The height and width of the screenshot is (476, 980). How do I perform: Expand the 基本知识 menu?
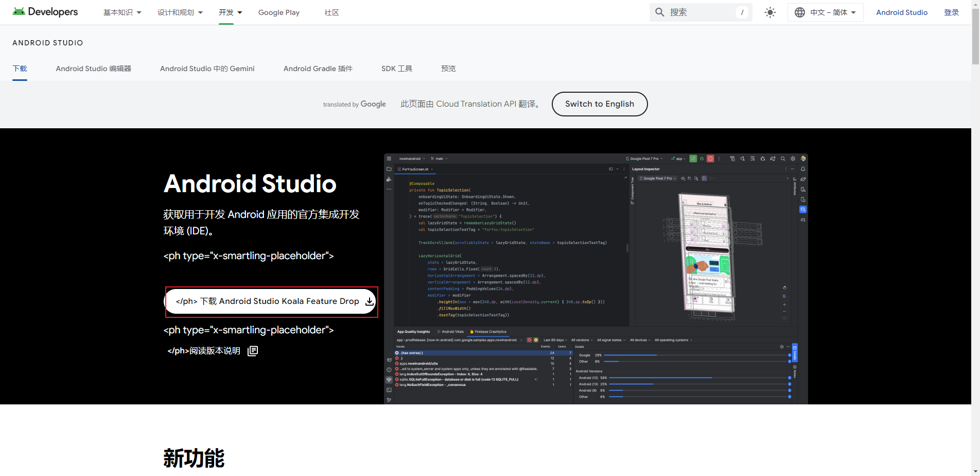pos(122,12)
